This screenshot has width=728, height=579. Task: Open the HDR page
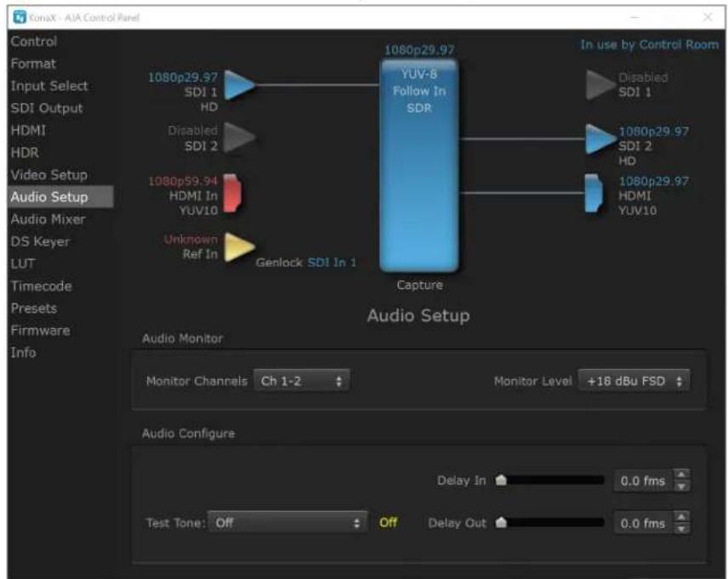pyautogui.click(x=25, y=153)
